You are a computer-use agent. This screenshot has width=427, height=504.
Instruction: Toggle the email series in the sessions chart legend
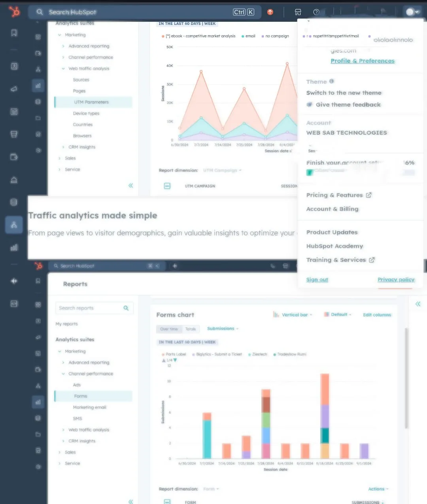tap(248, 36)
